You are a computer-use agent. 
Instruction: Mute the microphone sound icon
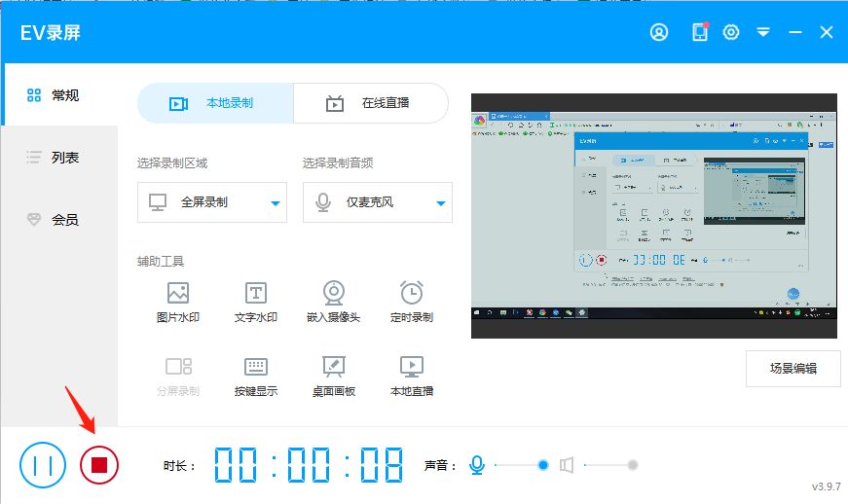[477, 465]
